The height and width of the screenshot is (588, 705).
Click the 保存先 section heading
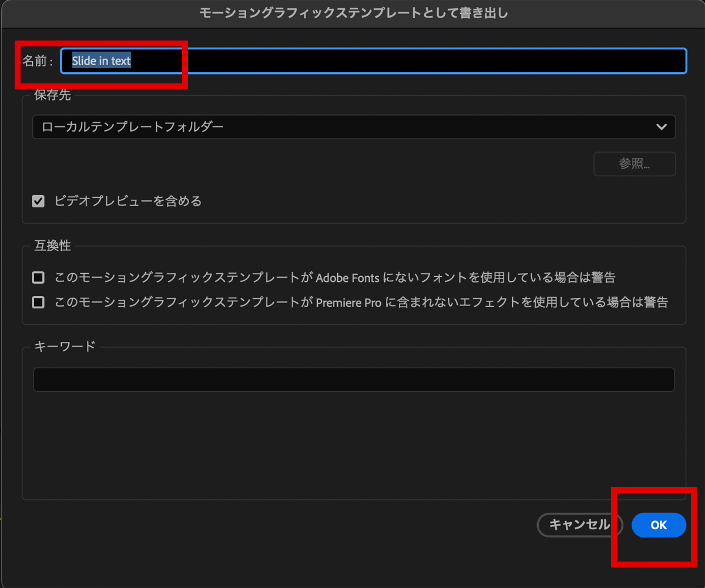[52, 96]
